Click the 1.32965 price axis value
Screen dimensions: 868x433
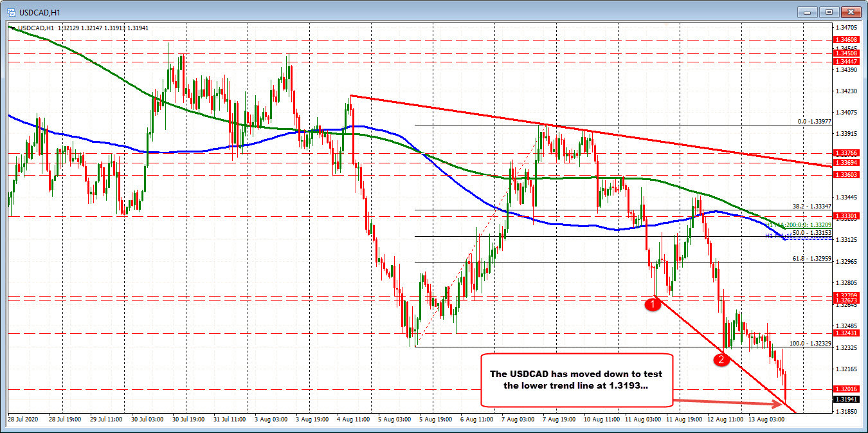click(x=846, y=261)
